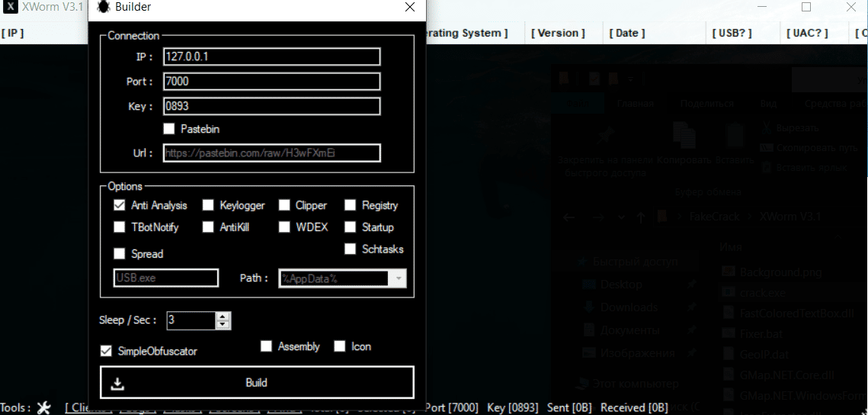Go forward with File Explorer's right arrow
Viewport: 868px width, 415px height.
598,217
